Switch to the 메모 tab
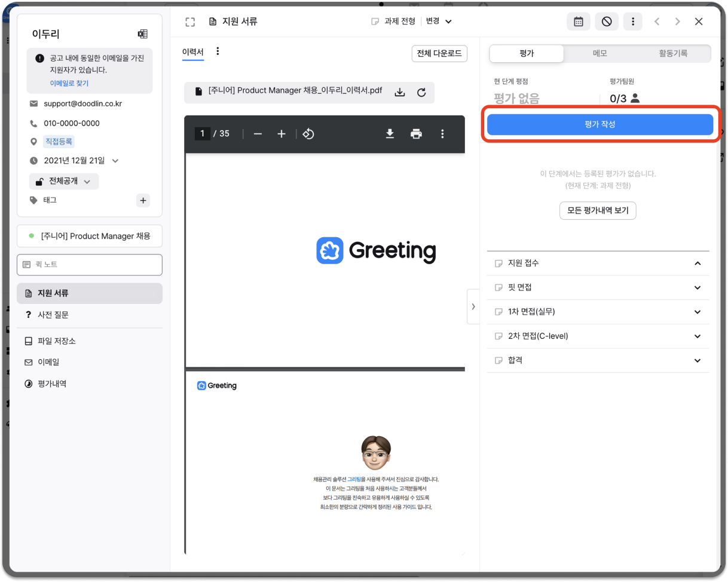The width and height of the screenshot is (728, 582). click(x=600, y=53)
